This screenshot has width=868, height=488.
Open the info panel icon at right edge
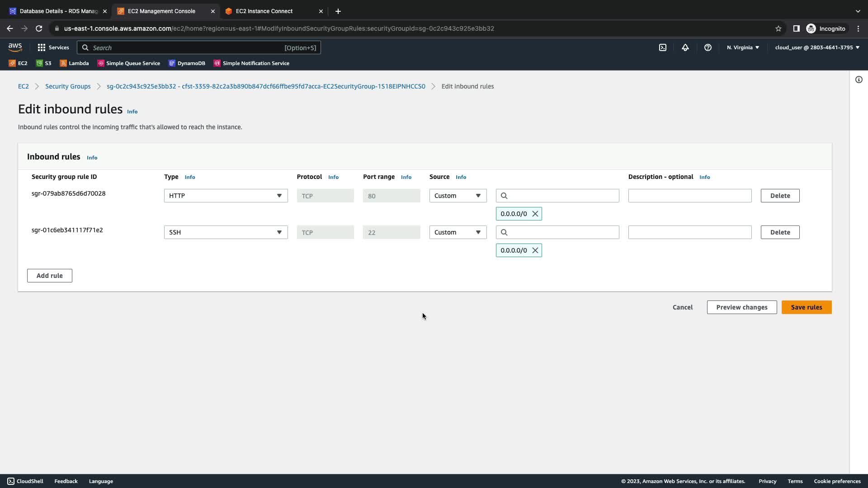pos(859,80)
